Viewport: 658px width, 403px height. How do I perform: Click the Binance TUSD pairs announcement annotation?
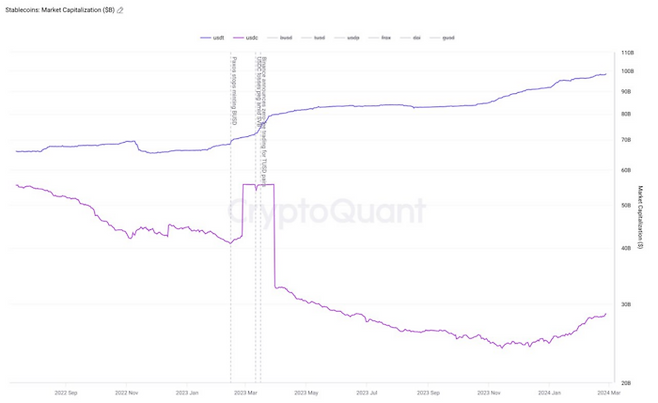[264, 121]
